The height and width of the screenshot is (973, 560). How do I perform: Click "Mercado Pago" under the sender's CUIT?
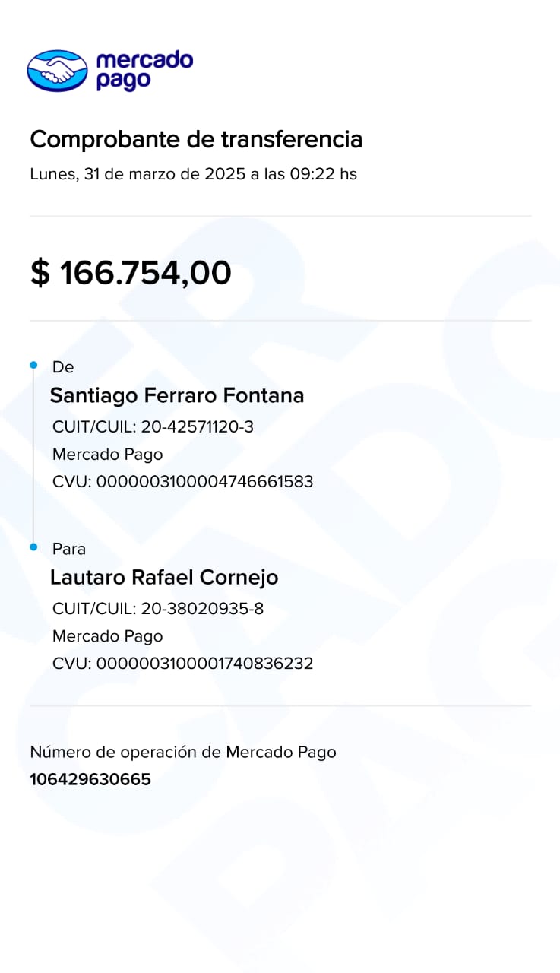point(107,455)
